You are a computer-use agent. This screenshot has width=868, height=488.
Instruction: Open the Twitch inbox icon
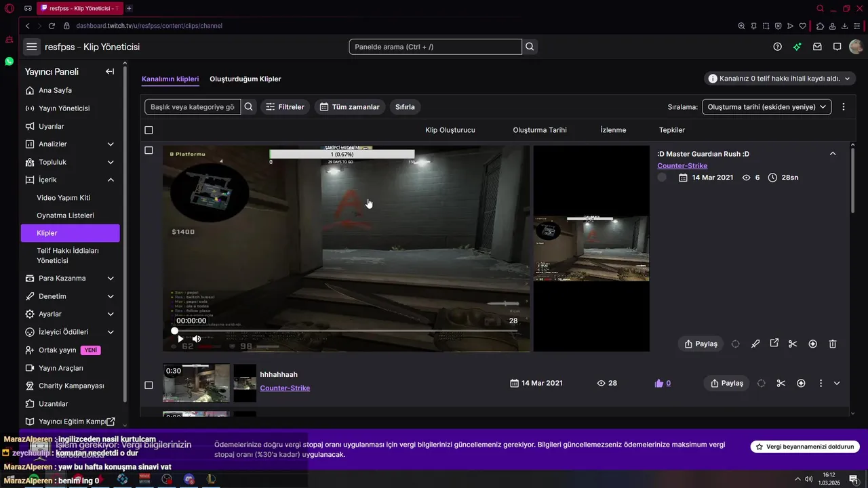coord(817,47)
